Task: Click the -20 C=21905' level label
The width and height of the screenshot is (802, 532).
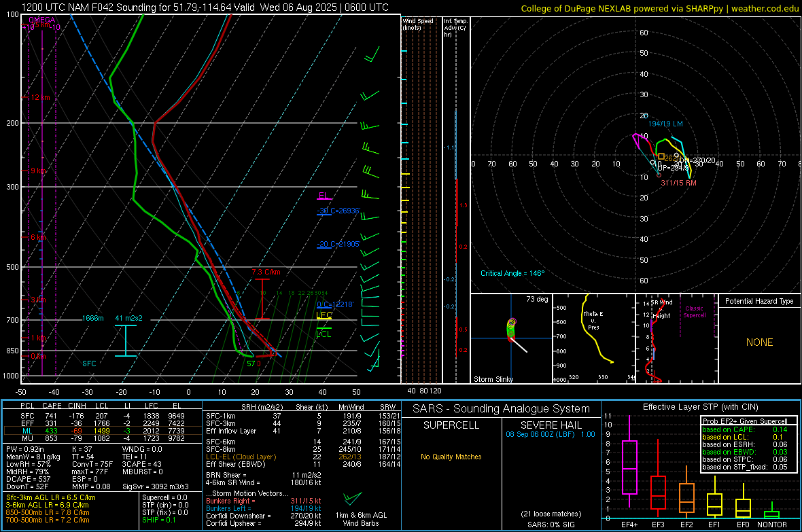Action: pyautogui.click(x=338, y=244)
